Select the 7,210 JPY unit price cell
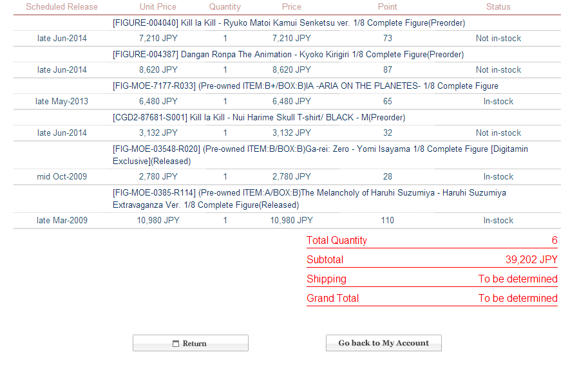Image resolution: width=588 pixels, height=388 pixels. click(158, 38)
